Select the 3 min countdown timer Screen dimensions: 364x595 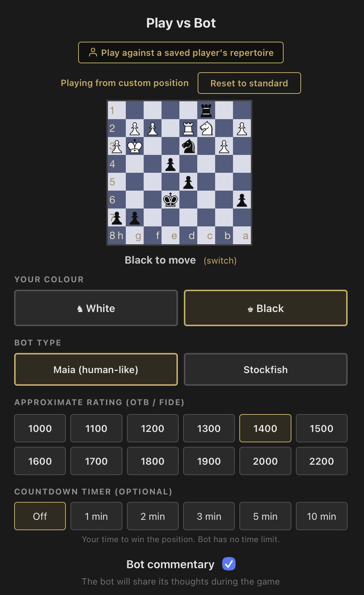pos(209,516)
